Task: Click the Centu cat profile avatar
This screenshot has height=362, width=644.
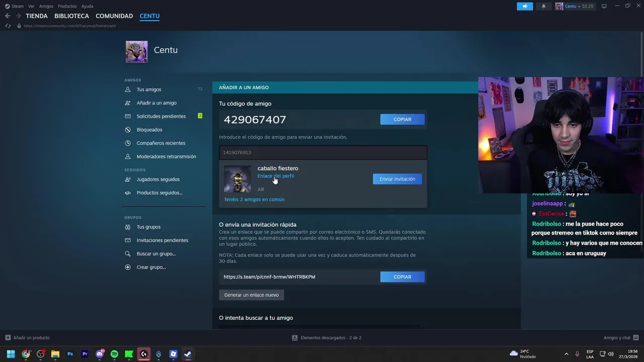Action: [136, 51]
